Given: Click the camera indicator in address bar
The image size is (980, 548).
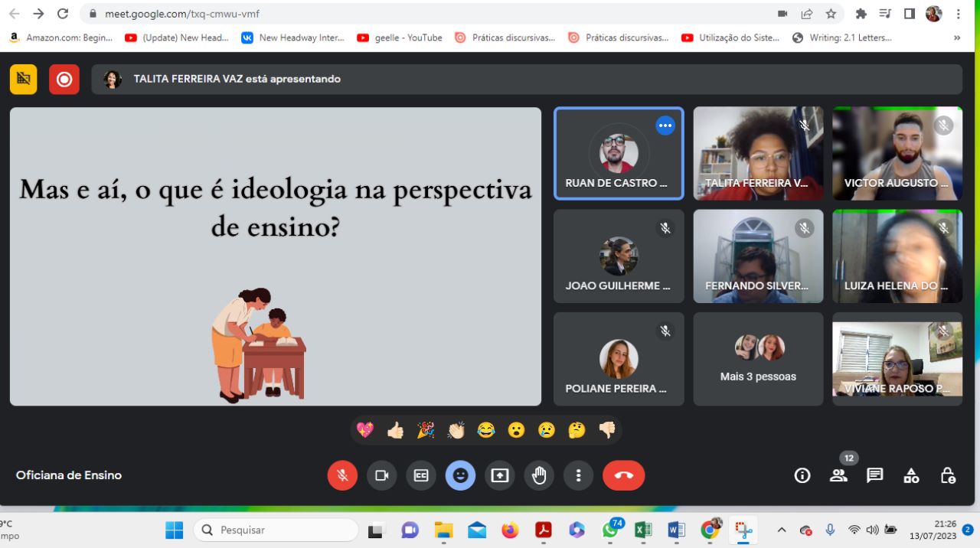Looking at the screenshot, I should click(782, 14).
